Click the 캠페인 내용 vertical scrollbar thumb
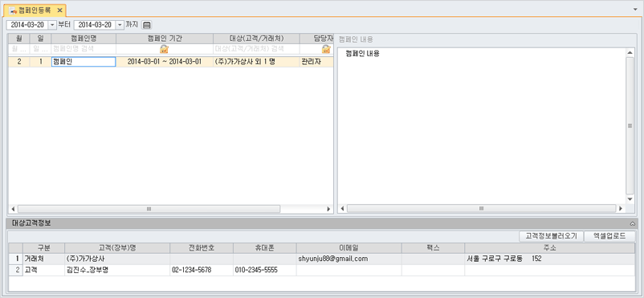The height and width of the screenshot is (298, 644). pos(630,126)
